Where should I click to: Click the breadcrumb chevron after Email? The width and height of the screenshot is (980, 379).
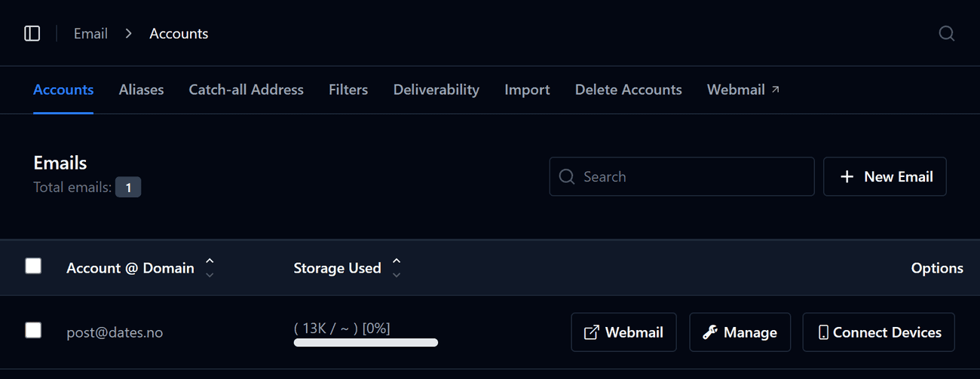tap(129, 33)
